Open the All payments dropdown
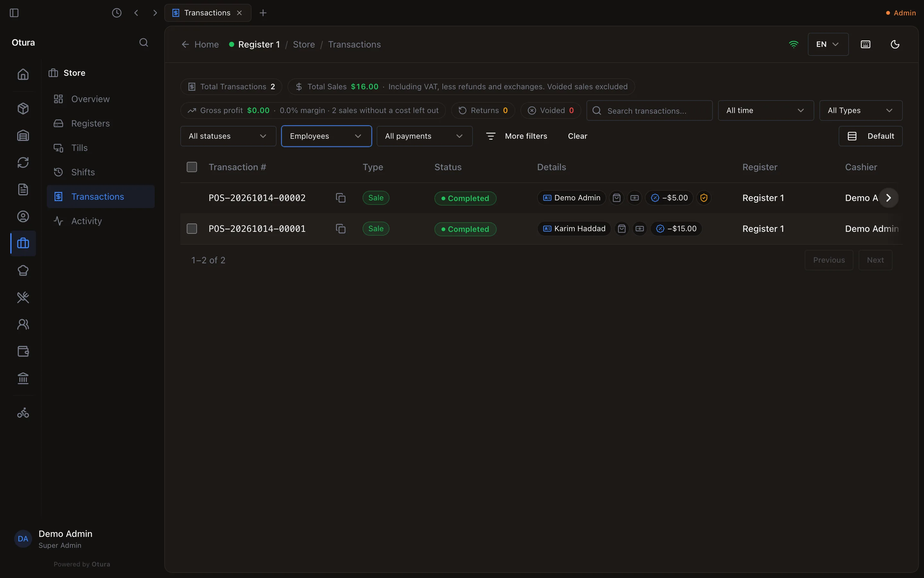The height and width of the screenshot is (578, 924). (424, 136)
